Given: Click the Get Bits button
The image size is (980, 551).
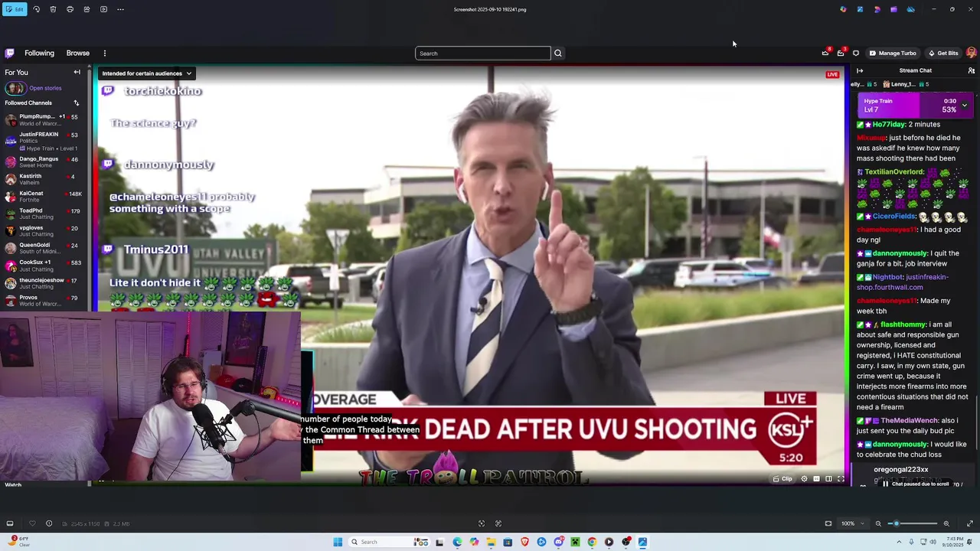Looking at the screenshot, I should point(943,53).
